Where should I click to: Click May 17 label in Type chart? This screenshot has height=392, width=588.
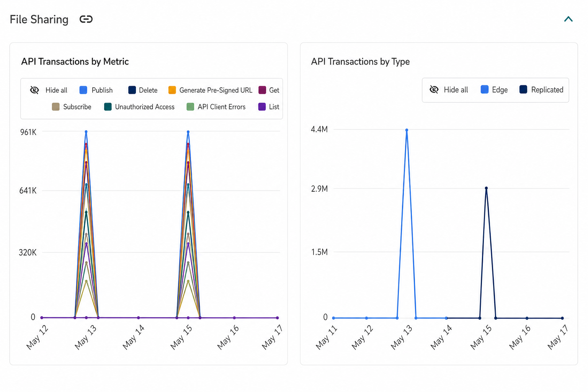[x=558, y=337]
